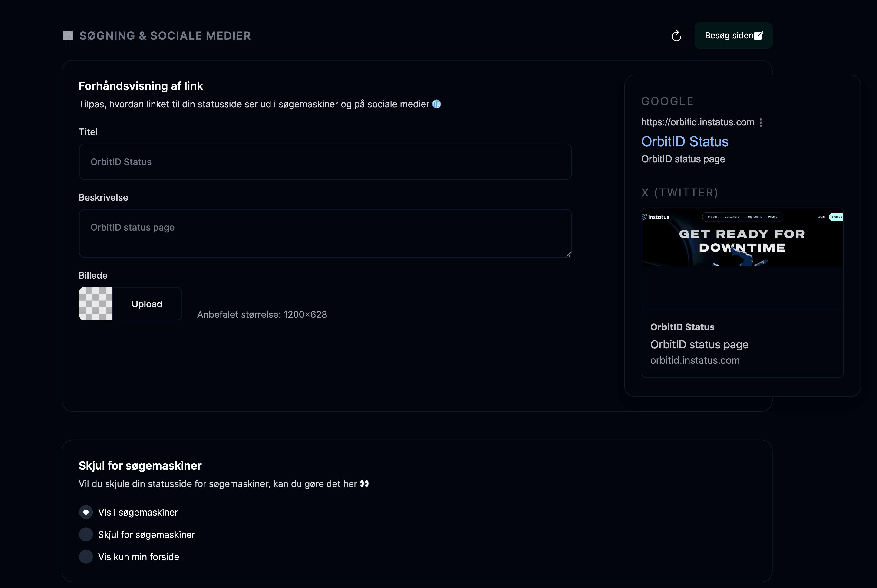Open the Besøg siden button
Viewport: 877px width, 588px height.
(x=733, y=36)
